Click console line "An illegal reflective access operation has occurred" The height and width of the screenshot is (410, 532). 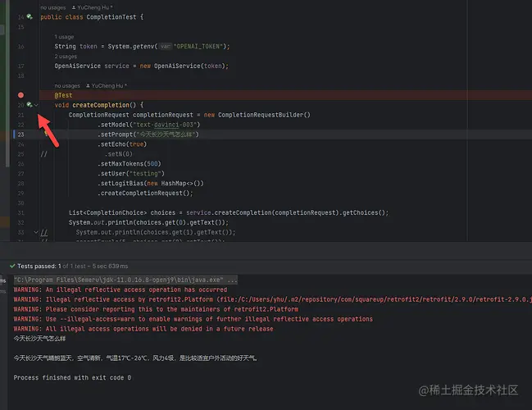point(136,289)
